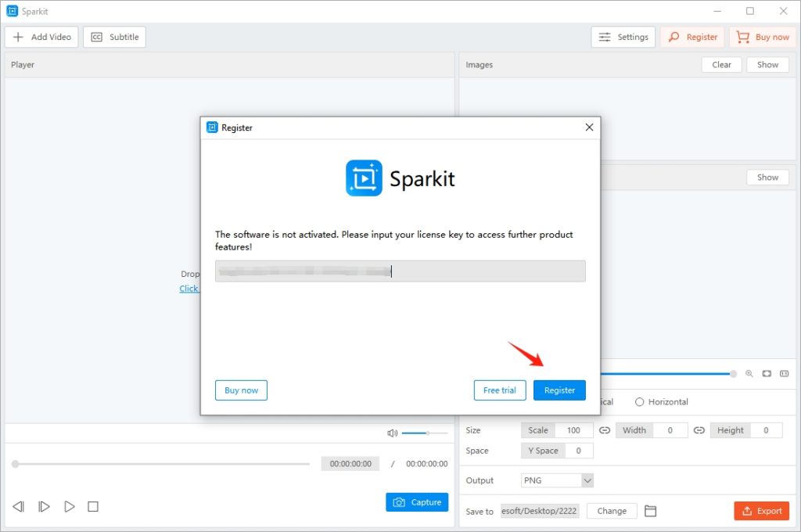The height and width of the screenshot is (532, 801).
Task: Export the stitched image
Action: 762,511
